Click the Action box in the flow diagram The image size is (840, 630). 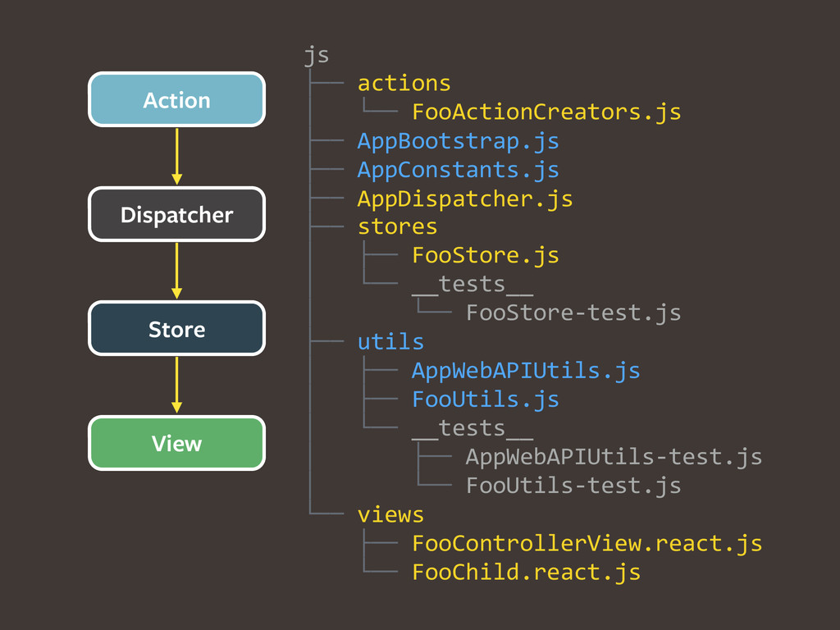(176, 100)
